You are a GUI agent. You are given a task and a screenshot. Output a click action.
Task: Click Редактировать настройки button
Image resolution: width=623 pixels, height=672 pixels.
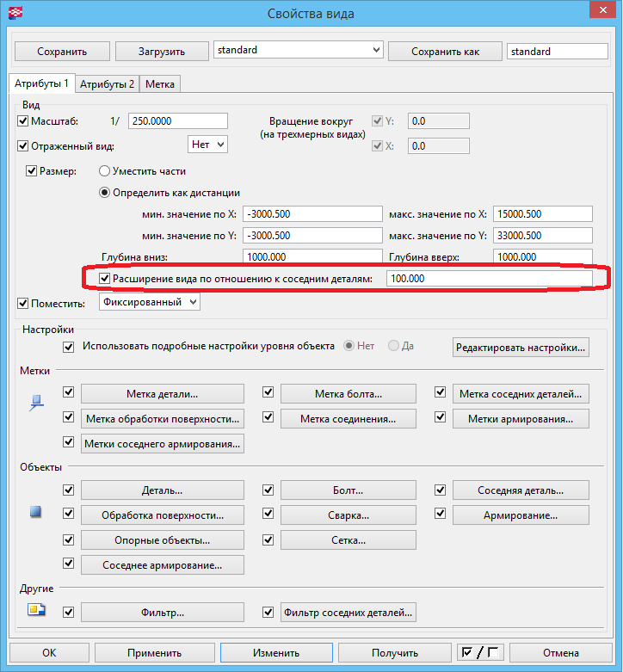[521, 347]
